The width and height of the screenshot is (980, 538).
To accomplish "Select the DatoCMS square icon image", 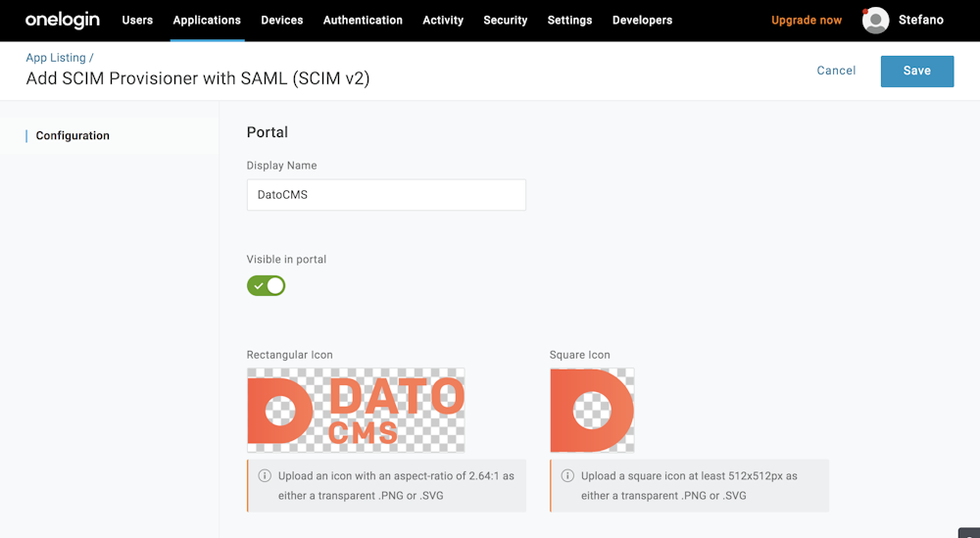I will (592, 410).
